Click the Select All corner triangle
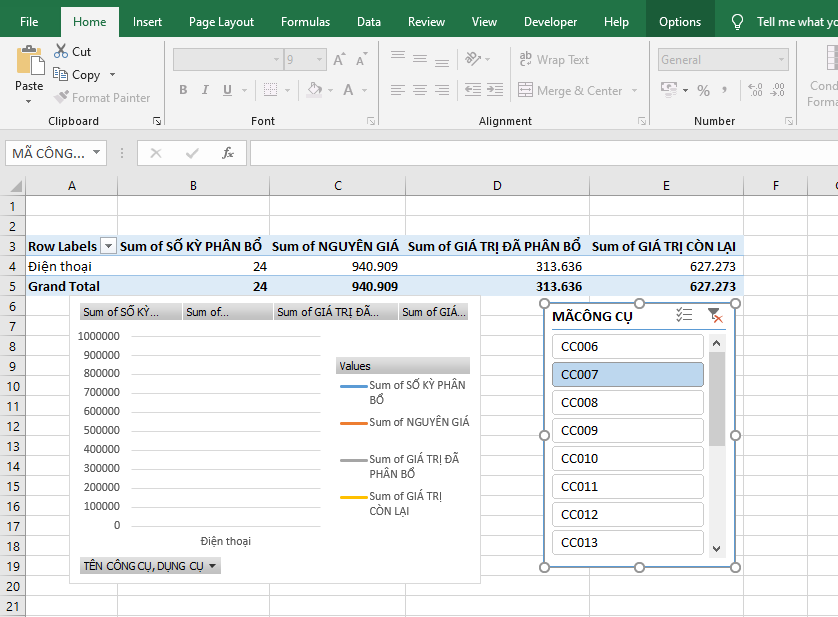This screenshot has width=838, height=617. coord(15,186)
